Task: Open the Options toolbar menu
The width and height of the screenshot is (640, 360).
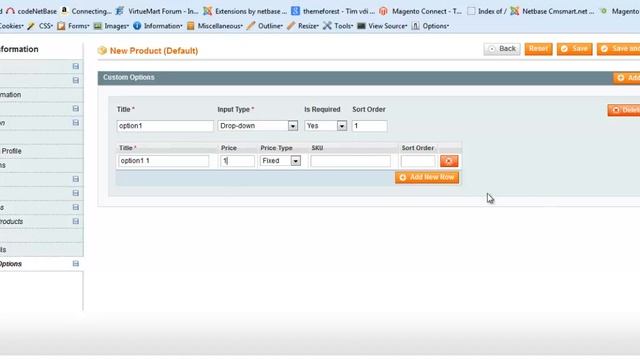Action: coord(430,26)
